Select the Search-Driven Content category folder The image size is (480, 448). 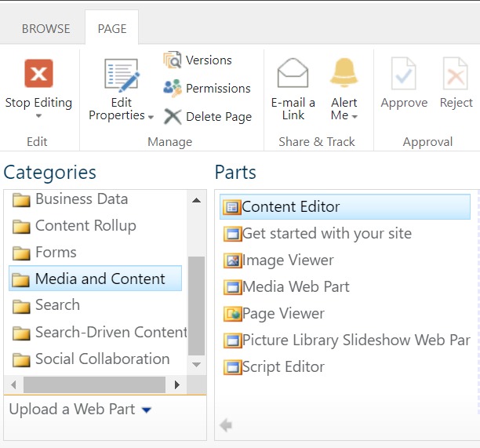pos(100,332)
